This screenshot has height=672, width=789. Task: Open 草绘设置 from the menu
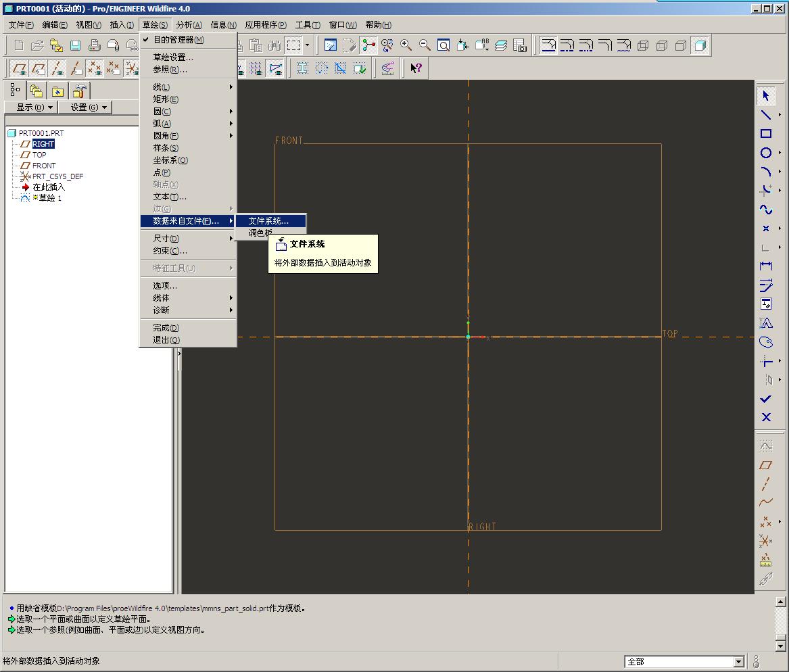coord(188,57)
